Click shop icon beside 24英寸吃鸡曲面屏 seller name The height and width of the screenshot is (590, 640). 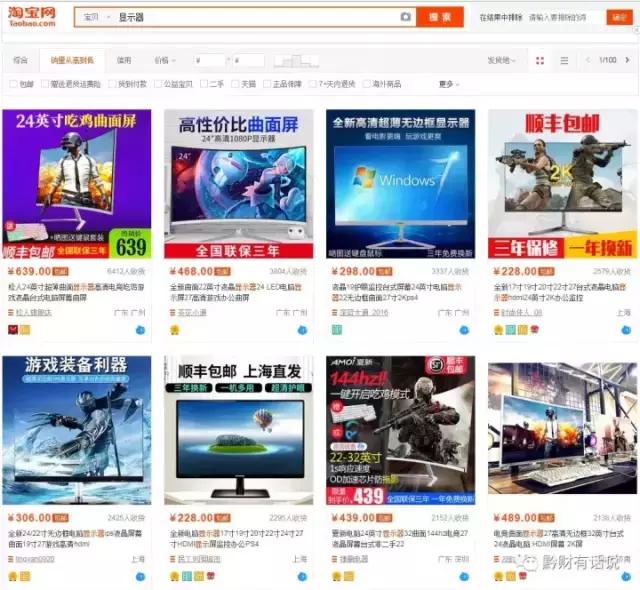(x=11, y=313)
